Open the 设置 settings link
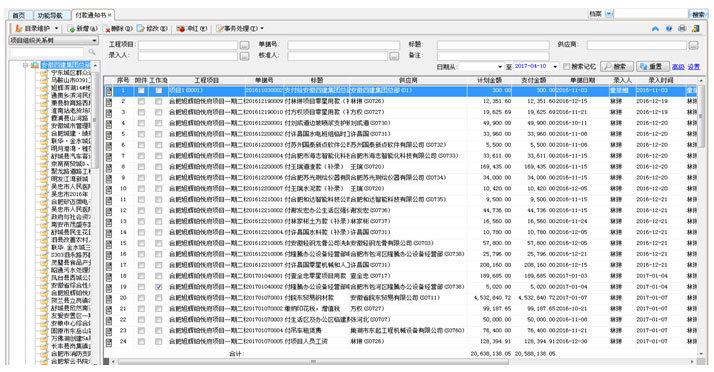The width and height of the screenshot is (714, 372). [x=694, y=67]
